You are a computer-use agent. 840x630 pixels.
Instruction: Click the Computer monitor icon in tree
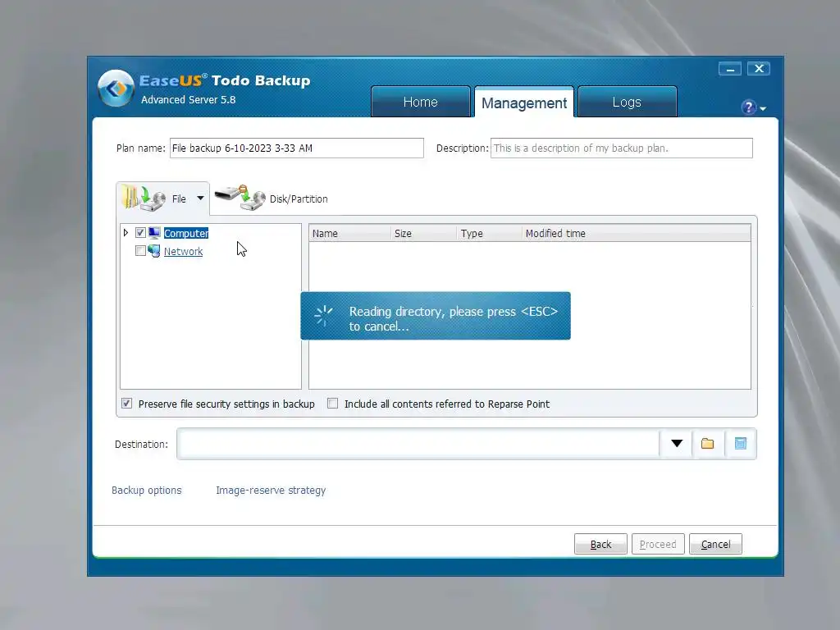click(154, 232)
